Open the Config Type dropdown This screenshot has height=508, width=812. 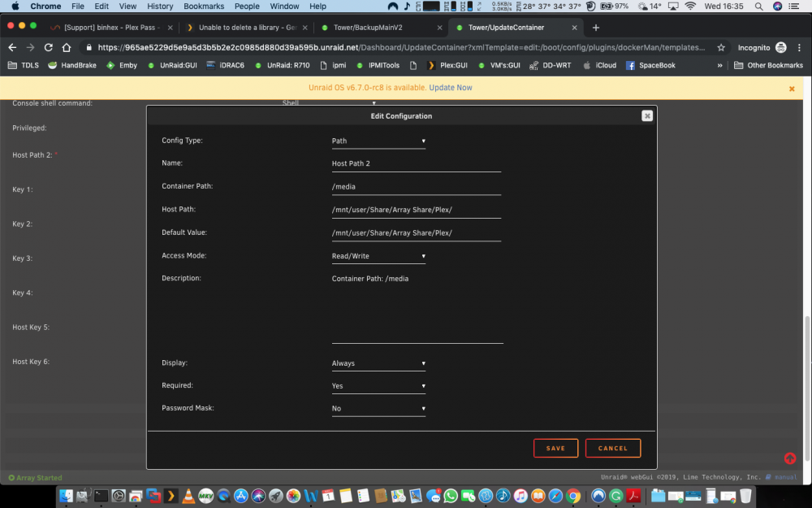point(378,141)
